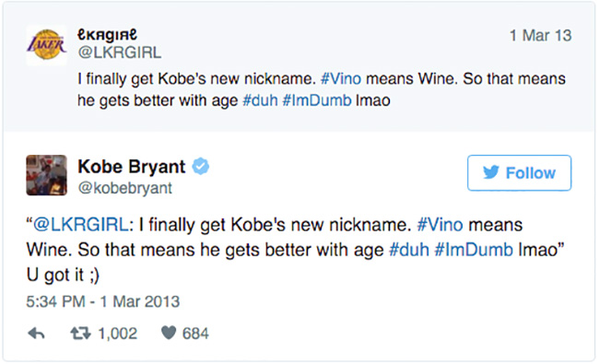
Task: Open the @kobebryant handle
Action: [x=125, y=188]
